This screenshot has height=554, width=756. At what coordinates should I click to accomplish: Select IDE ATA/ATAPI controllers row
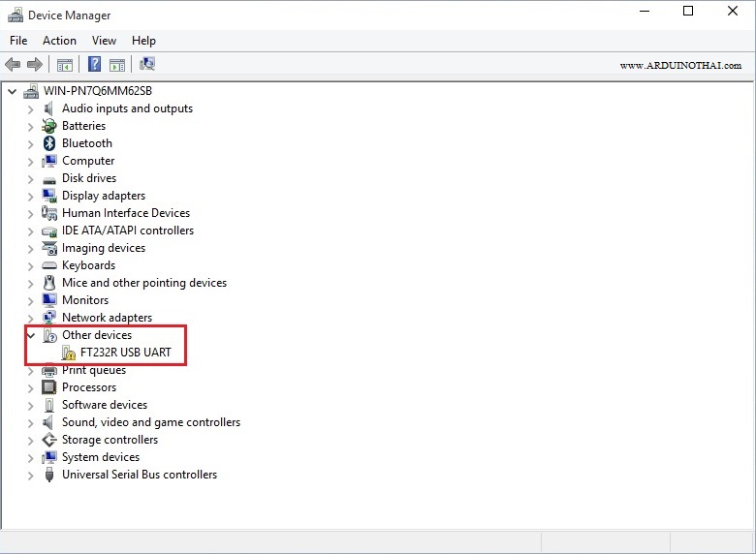click(128, 231)
